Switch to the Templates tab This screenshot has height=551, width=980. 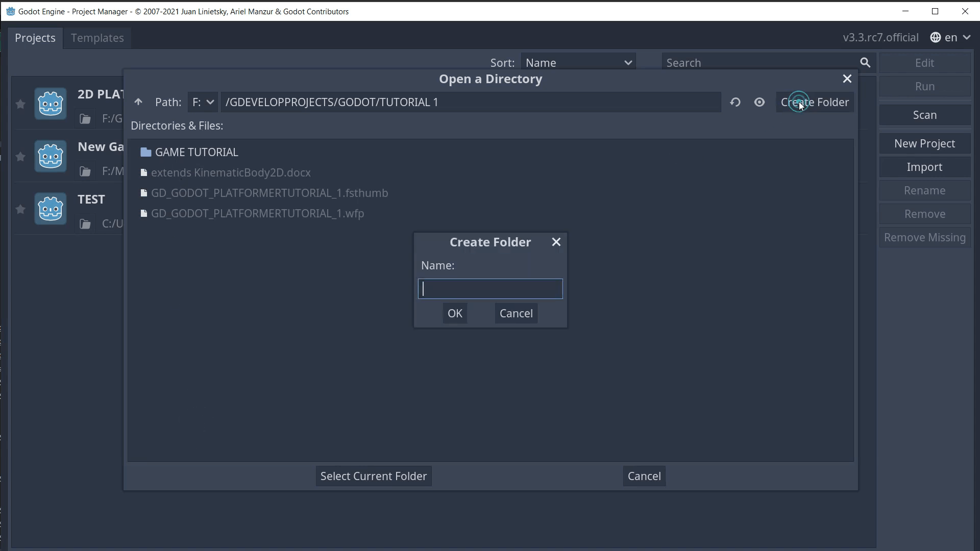click(97, 38)
